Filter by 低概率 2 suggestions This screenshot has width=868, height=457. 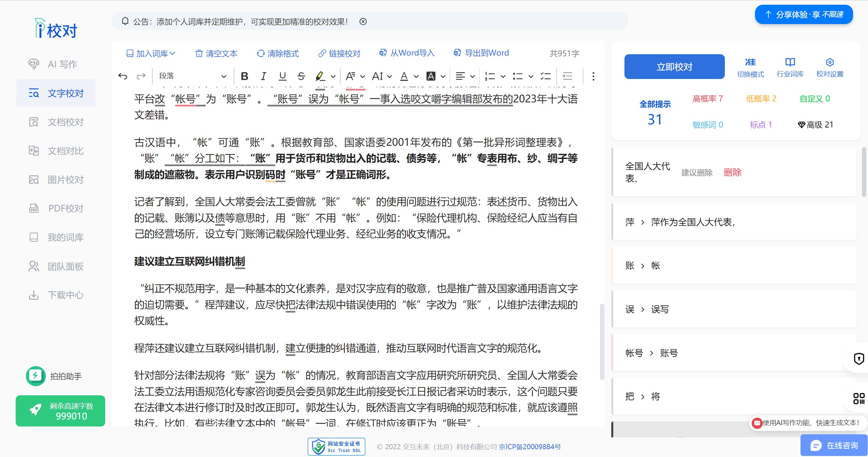tap(761, 99)
